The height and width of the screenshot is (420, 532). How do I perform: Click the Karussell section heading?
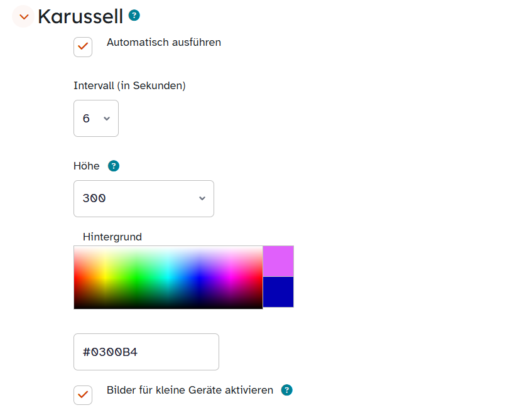coord(80,16)
